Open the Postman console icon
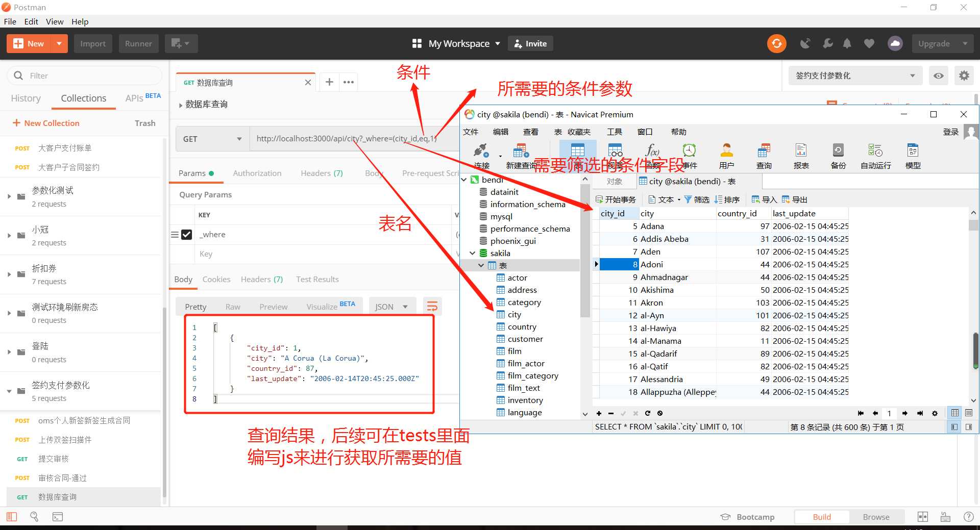 coord(58,517)
